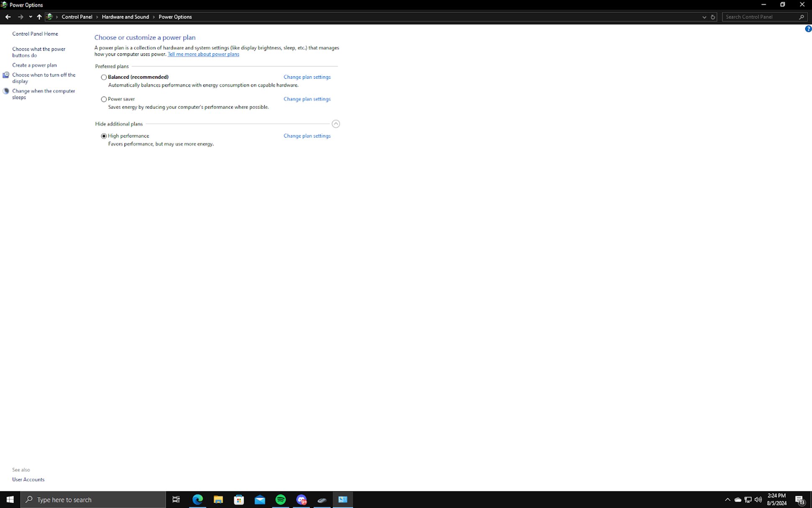812x508 pixels.
Task: Go to Control Panel via breadcrumb
Action: click(x=77, y=17)
